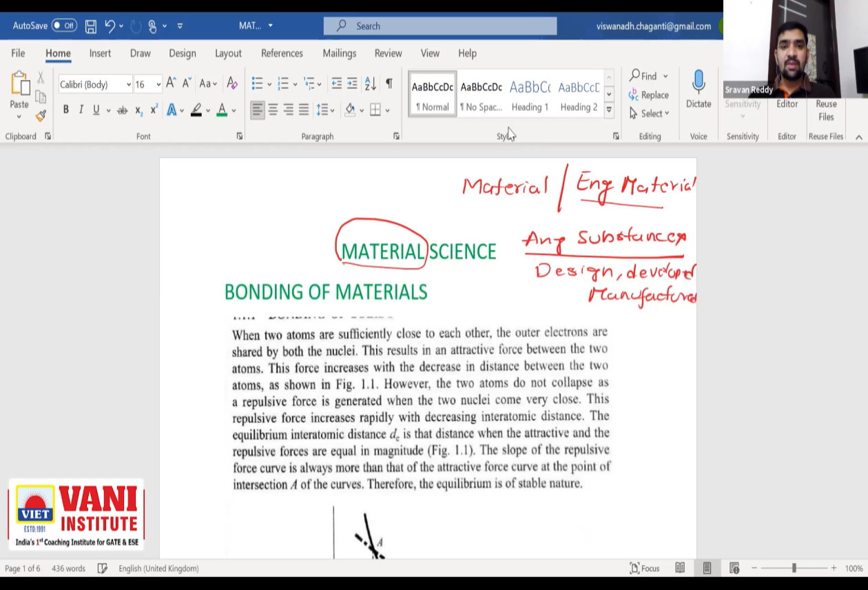Click the Save icon in title bar
This screenshot has width=868, height=590.
point(91,26)
